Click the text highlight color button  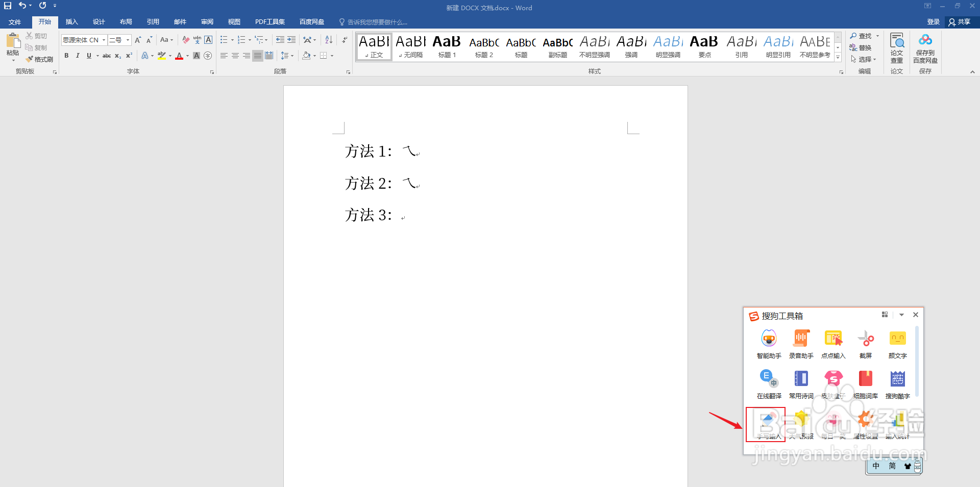pos(162,56)
